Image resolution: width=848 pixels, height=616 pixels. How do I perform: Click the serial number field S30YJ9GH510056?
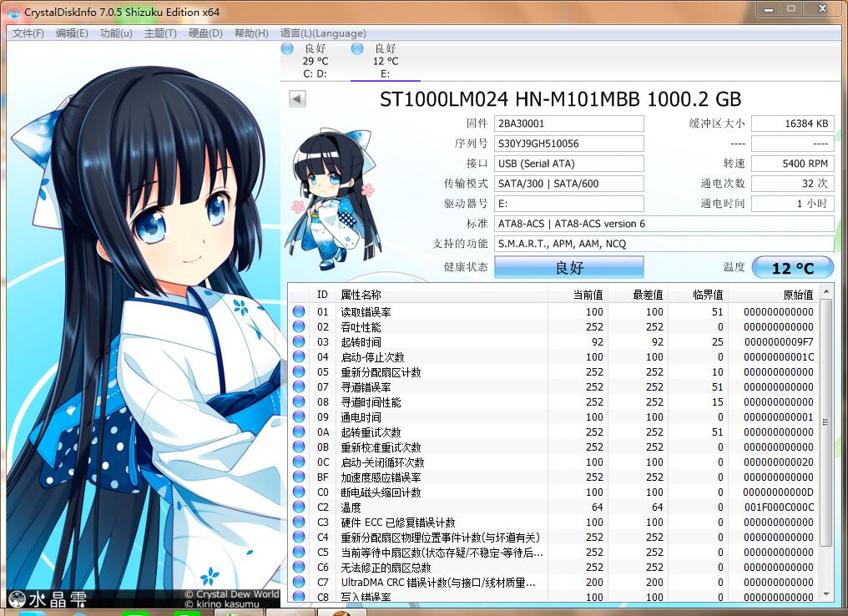point(569,144)
